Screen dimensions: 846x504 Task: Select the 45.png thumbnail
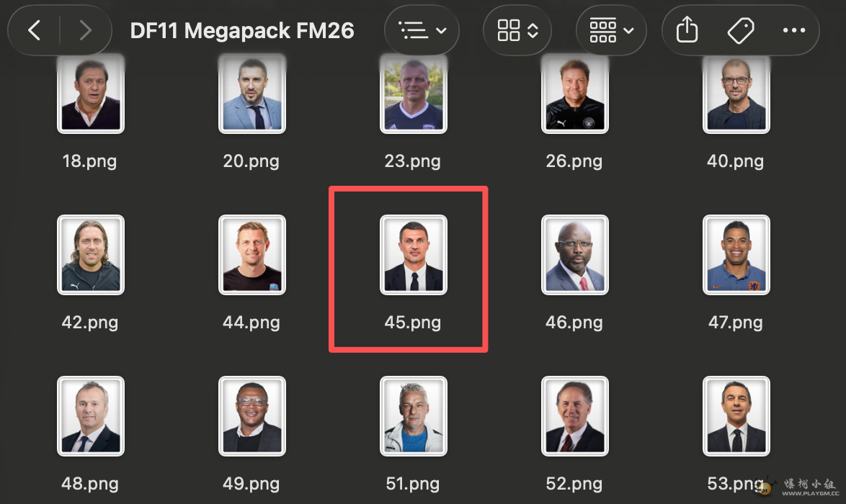coord(413,255)
